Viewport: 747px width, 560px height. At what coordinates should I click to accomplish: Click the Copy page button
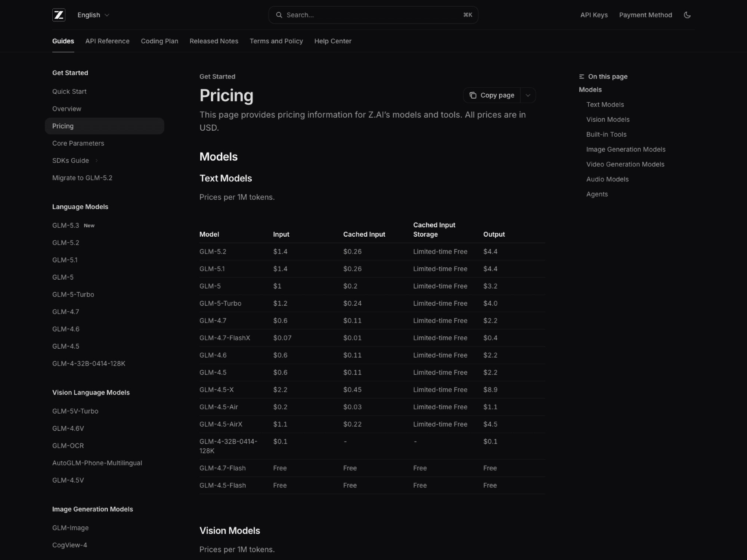[x=492, y=95]
